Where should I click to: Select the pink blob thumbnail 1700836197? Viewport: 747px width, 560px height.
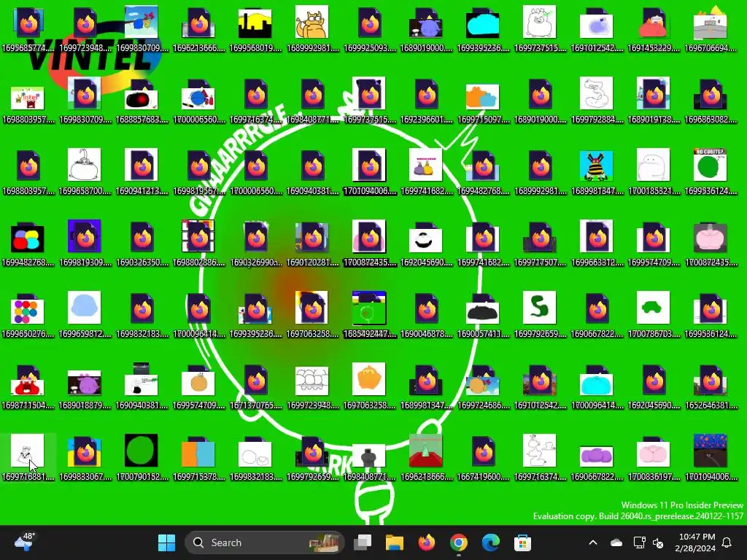coord(653,456)
